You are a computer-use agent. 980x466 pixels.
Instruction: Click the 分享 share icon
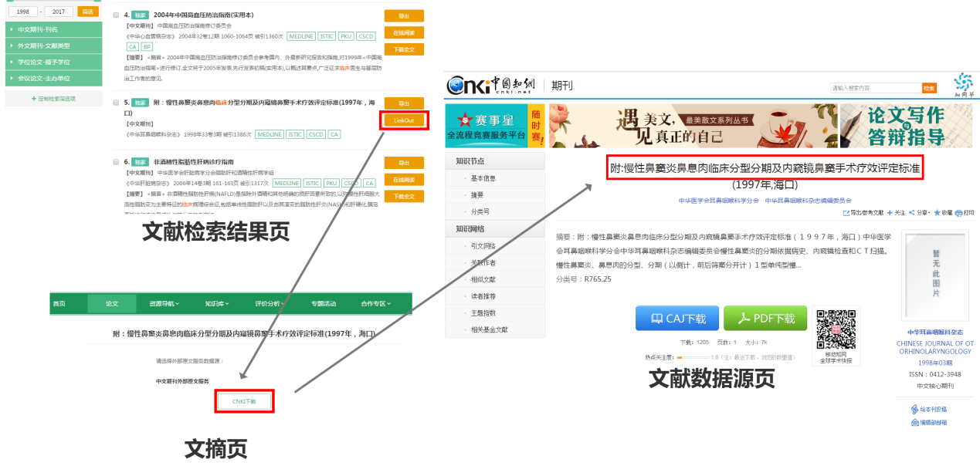pos(912,213)
